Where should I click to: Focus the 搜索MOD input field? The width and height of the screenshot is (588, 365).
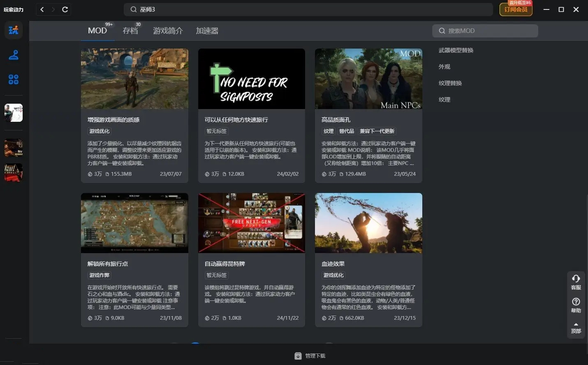(x=485, y=31)
